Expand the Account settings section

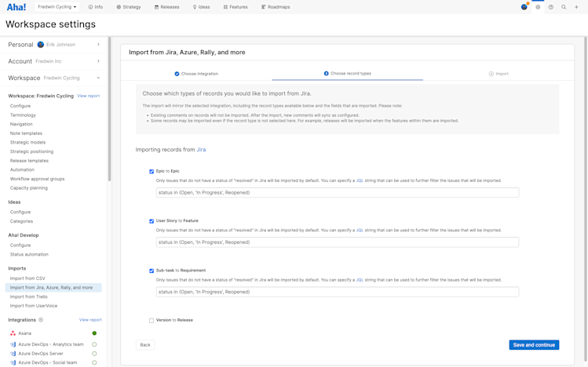tap(54, 61)
